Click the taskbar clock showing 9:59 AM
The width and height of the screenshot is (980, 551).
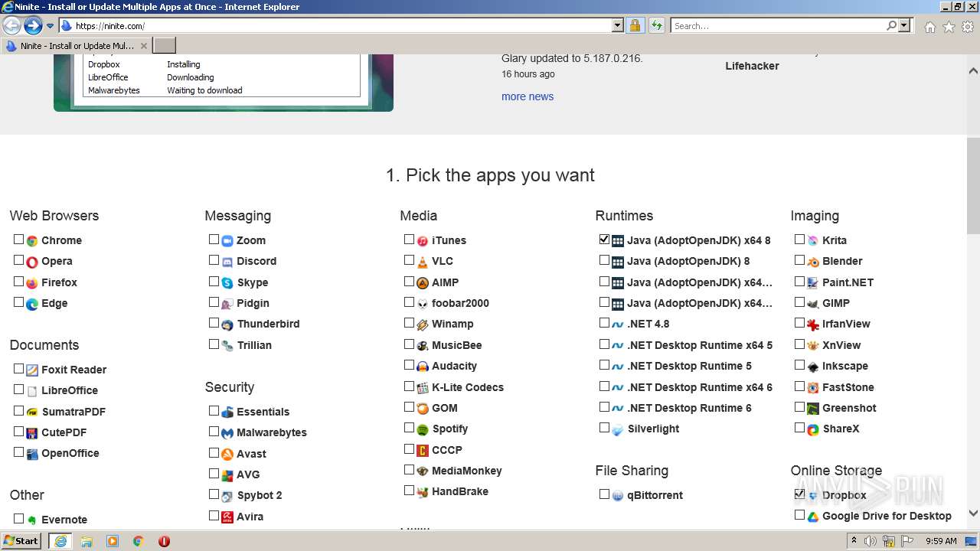pyautogui.click(x=941, y=541)
